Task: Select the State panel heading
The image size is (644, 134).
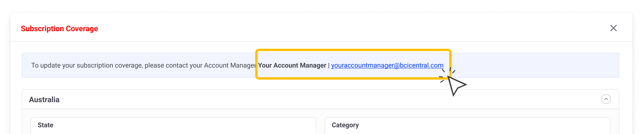Action: [x=45, y=125]
